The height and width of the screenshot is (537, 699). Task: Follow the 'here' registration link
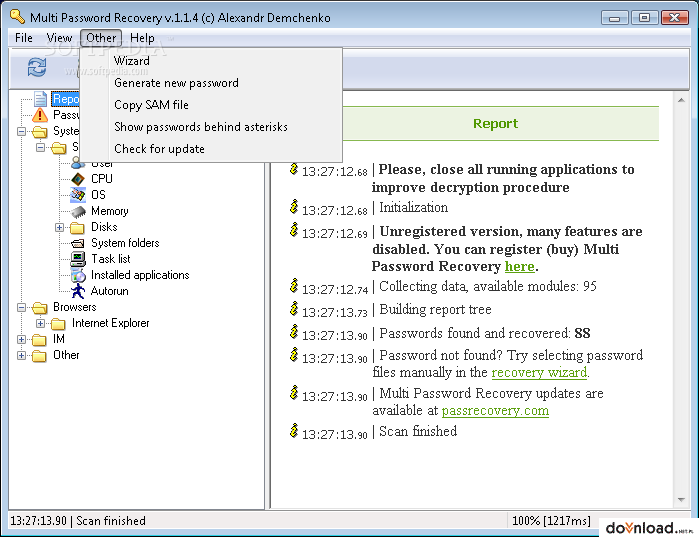pos(519,266)
